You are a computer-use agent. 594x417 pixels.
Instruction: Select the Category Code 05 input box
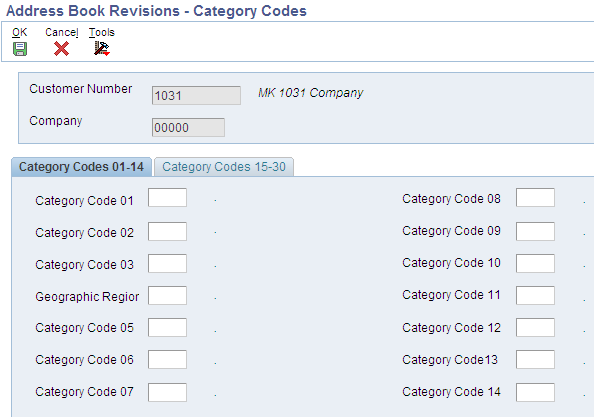click(167, 328)
